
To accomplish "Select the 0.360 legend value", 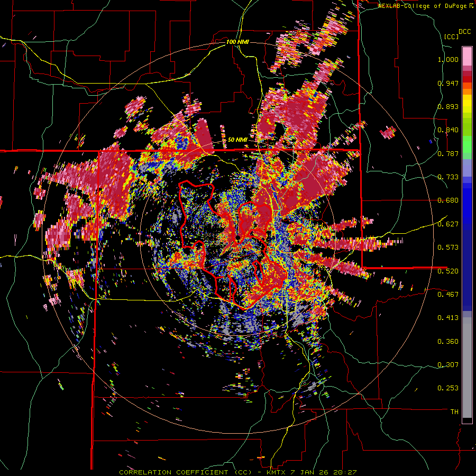I will click(x=448, y=342).
